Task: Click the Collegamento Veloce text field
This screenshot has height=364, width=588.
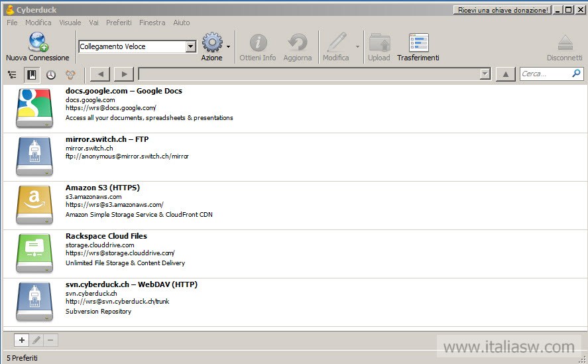Action: 132,46
